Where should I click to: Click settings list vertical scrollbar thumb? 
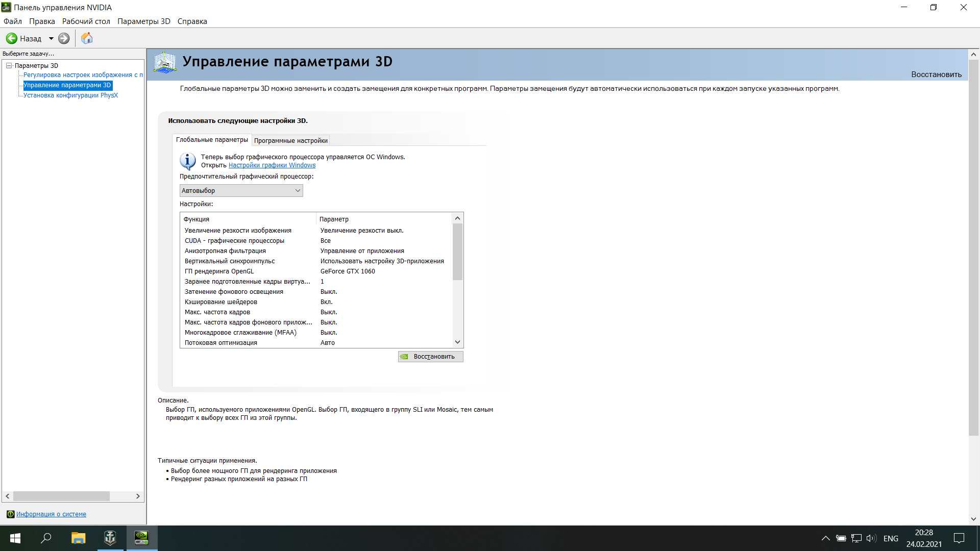(457, 252)
